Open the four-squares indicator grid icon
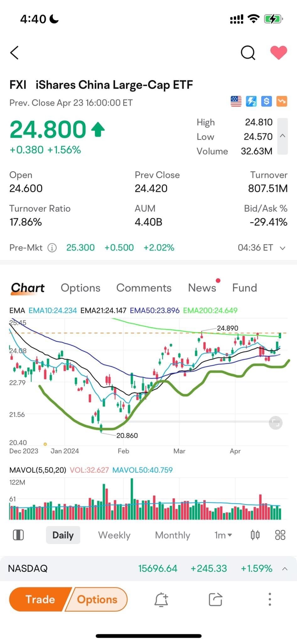This screenshot has height=644, width=297. [280, 535]
